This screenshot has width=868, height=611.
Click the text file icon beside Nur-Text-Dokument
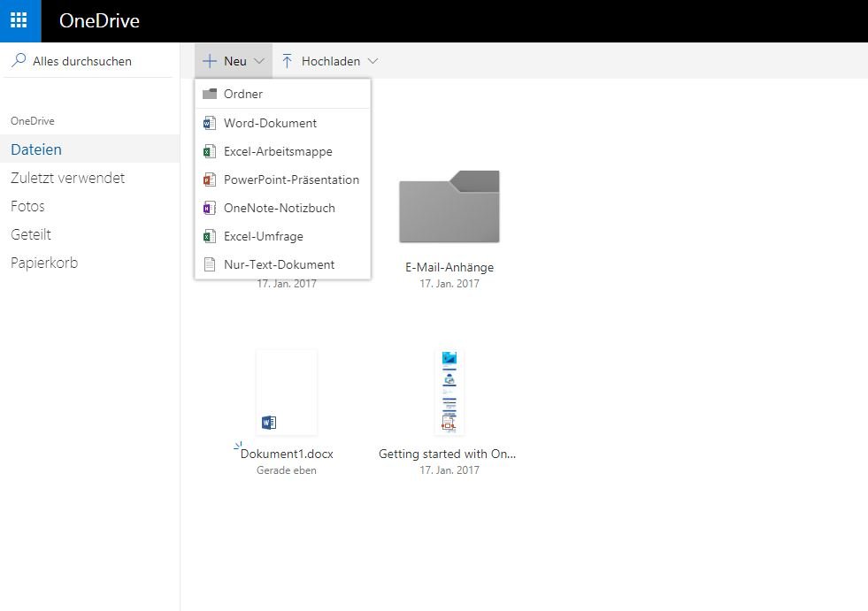coord(209,264)
